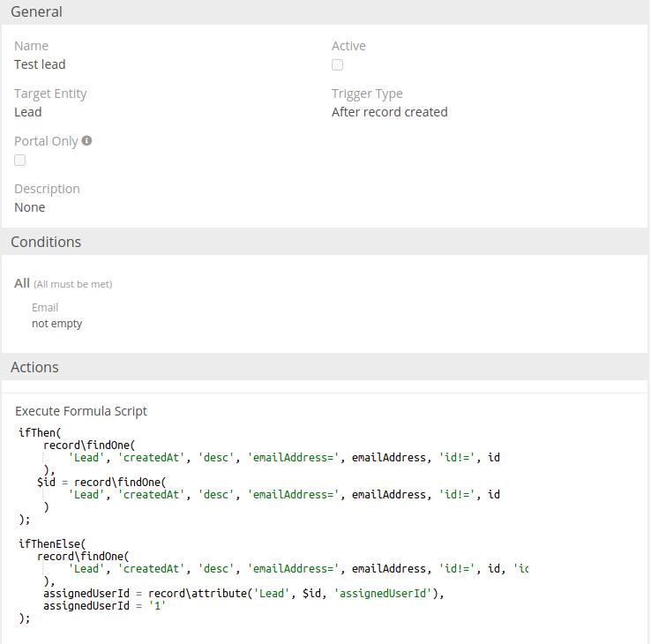Click the Description value 'None'
Screen dimensions: 651x644
[29, 207]
